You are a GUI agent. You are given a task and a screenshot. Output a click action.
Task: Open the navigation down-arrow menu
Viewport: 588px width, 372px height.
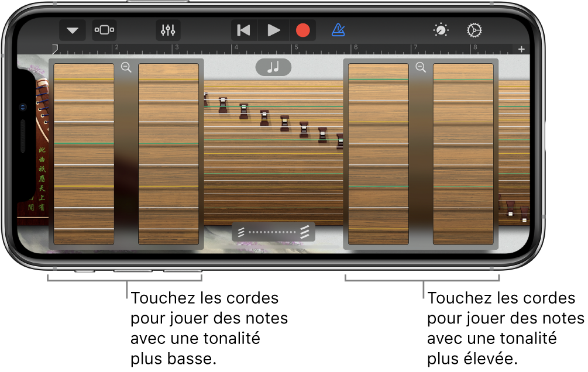71,30
